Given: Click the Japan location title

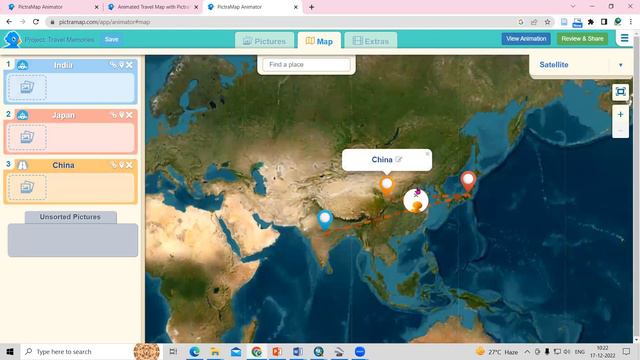Looking at the screenshot, I should click(x=63, y=116).
